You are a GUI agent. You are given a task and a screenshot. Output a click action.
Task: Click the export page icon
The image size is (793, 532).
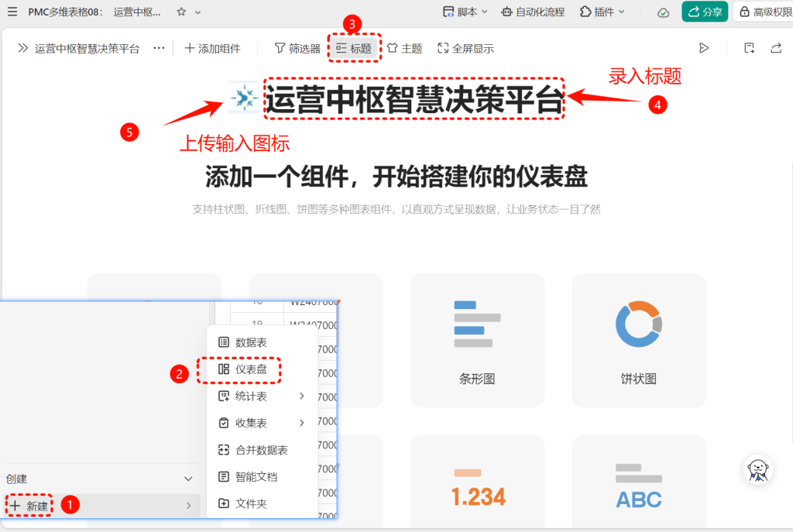coord(749,48)
